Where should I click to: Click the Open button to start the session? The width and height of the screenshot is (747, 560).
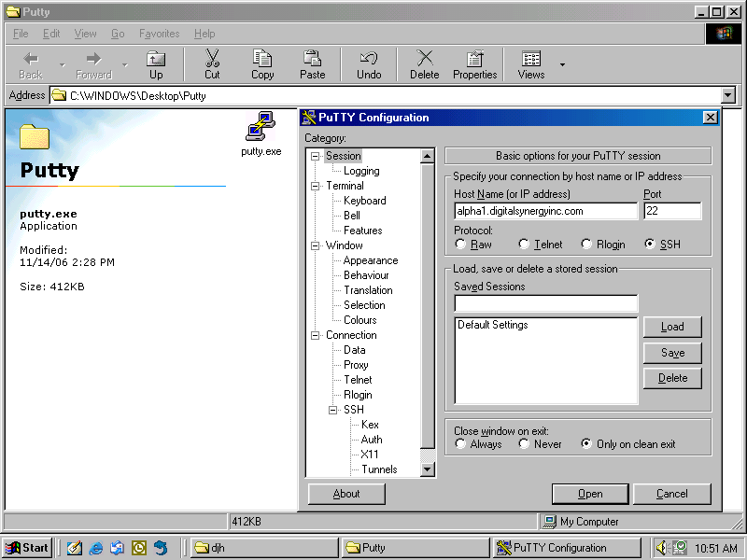click(590, 494)
